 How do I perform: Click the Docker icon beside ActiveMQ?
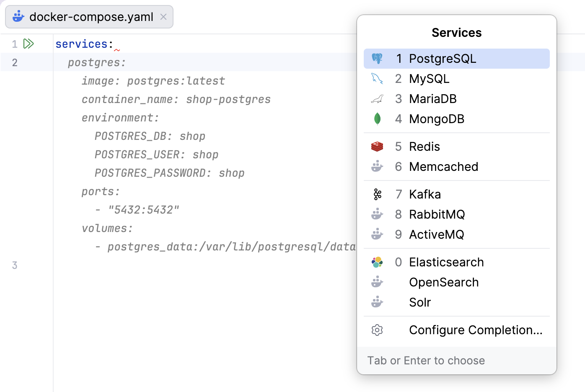click(377, 235)
